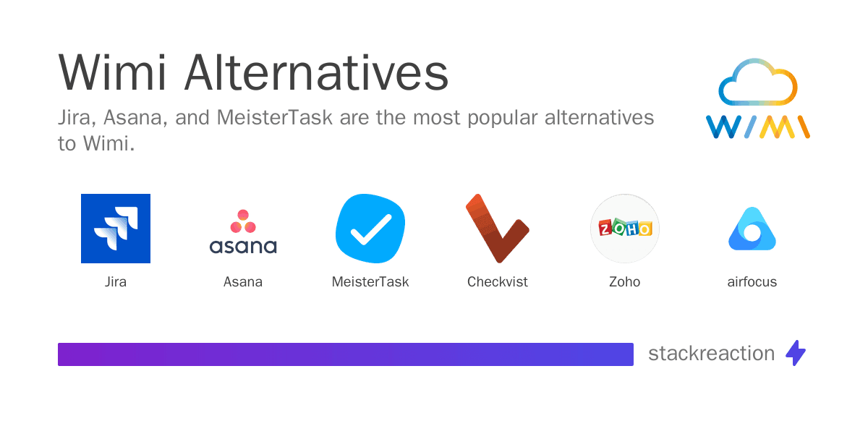Click the cloud outline above WIMI
The image size is (868, 434).
[x=757, y=81]
